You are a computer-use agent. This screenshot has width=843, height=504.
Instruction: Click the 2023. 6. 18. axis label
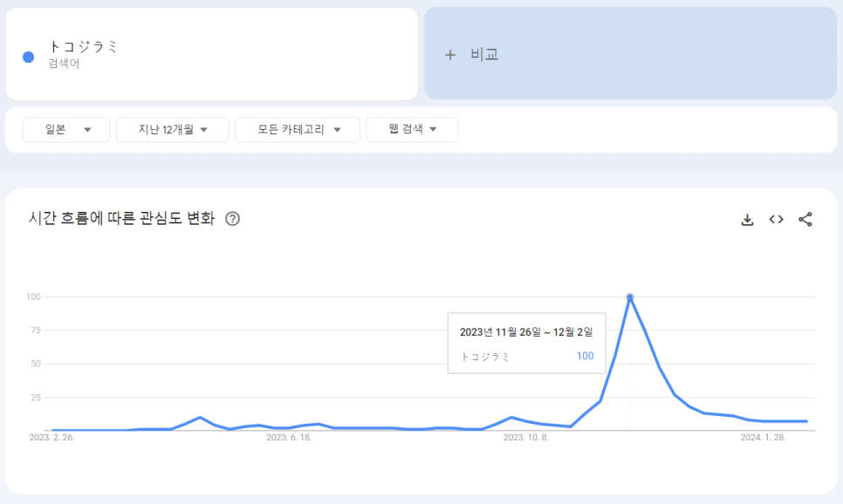[x=289, y=438]
